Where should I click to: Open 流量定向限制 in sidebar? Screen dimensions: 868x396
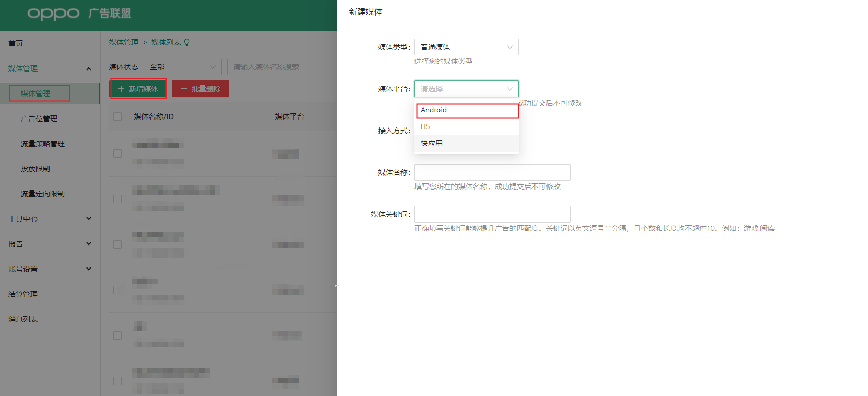(x=43, y=194)
